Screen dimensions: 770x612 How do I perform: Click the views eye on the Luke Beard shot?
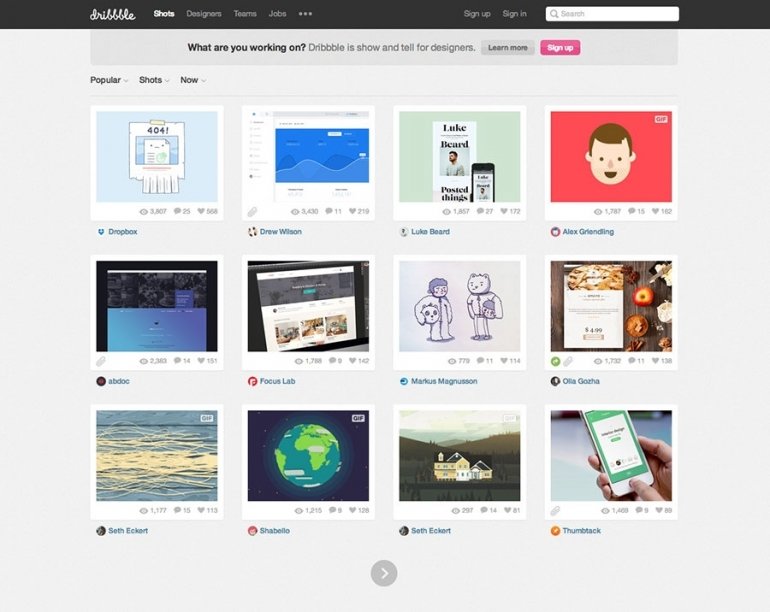[446, 212]
